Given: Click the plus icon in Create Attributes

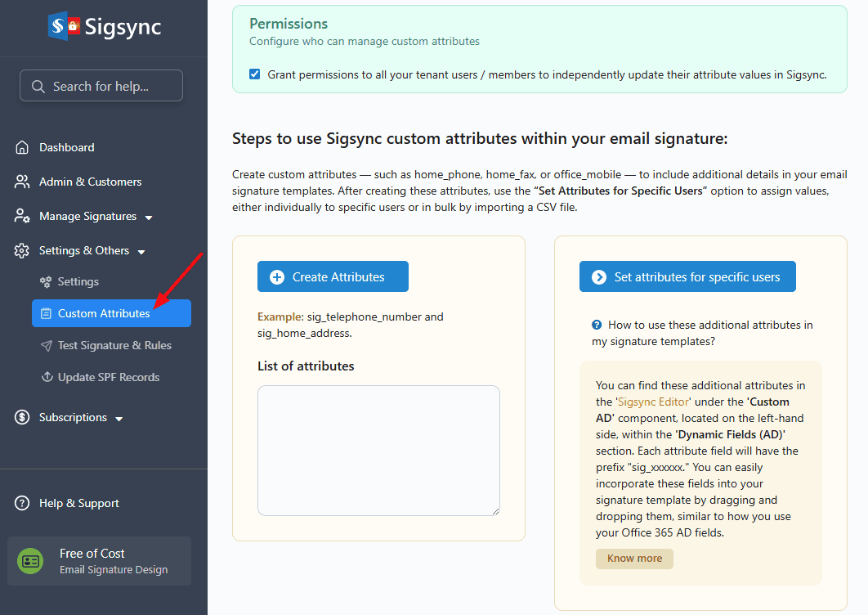Looking at the screenshot, I should (x=277, y=277).
